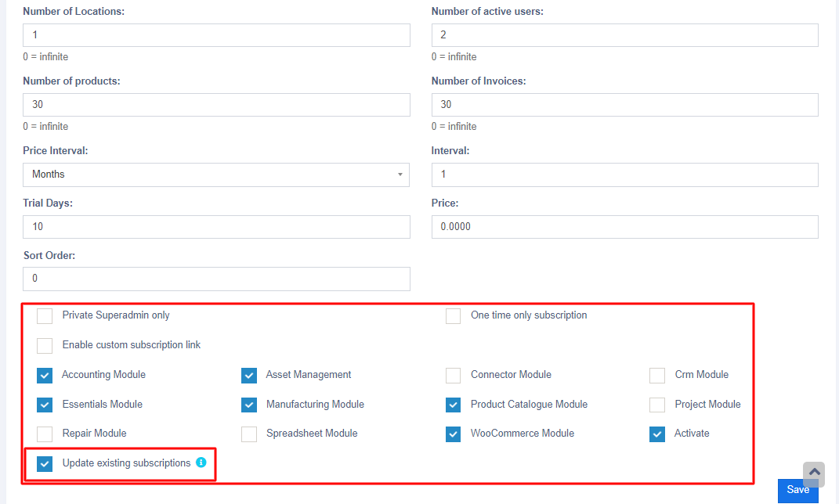The image size is (839, 504).
Task: Toggle Product Catalogue Module checkbox
Action: pos(453,405)
